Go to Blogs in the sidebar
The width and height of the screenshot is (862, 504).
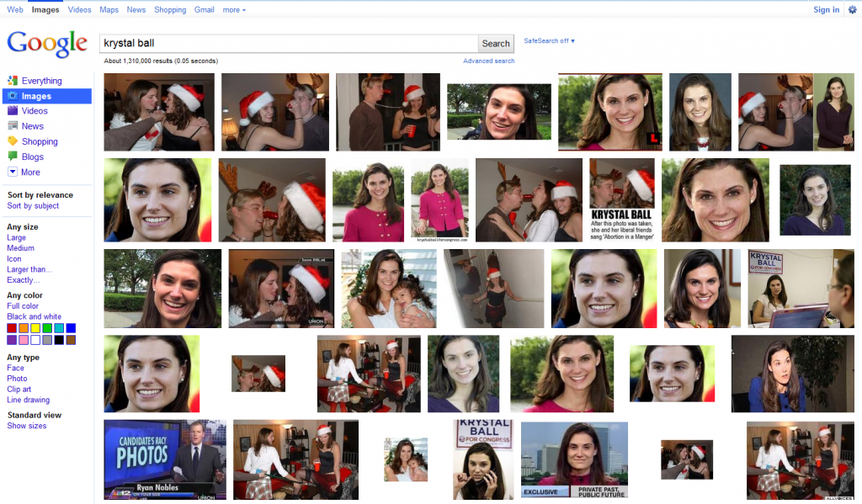(33, 157)
